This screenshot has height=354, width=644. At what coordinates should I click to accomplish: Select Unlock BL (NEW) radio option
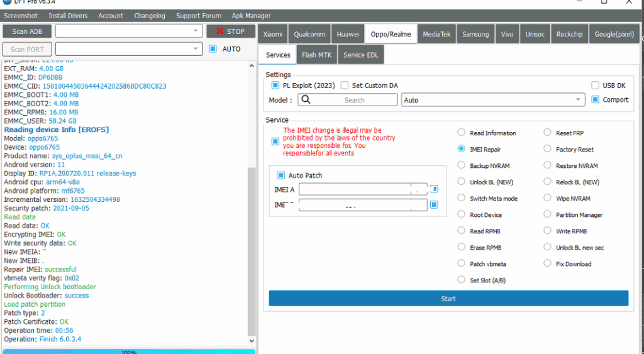pyautogui.click(x=461, y=182)
